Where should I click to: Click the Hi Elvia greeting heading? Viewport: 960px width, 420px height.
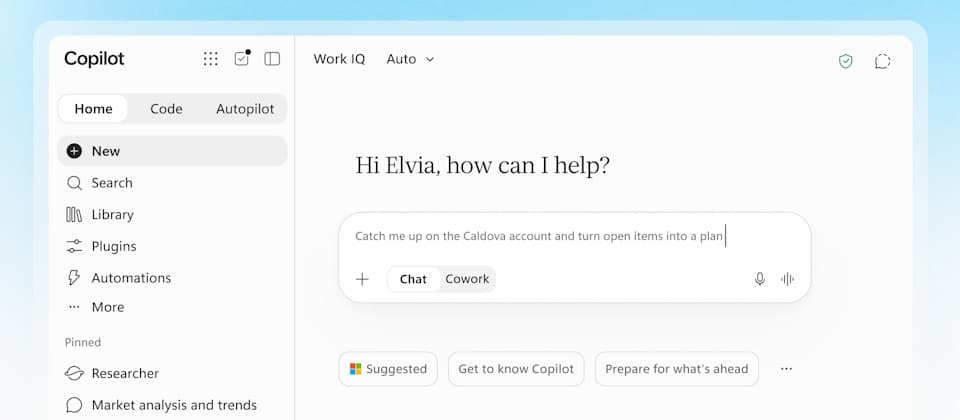tap(482, 166)
